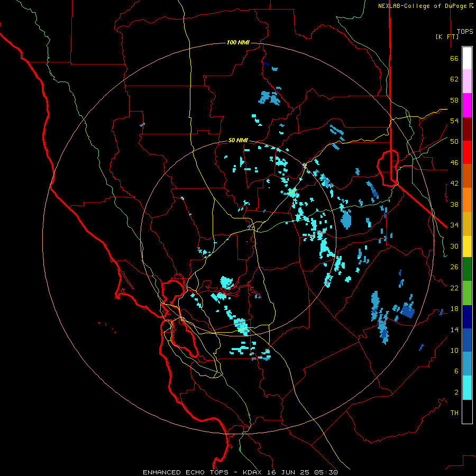Click the gold legend swatch
This screenshot has height=476, width=476.
(x=467, y=224)
